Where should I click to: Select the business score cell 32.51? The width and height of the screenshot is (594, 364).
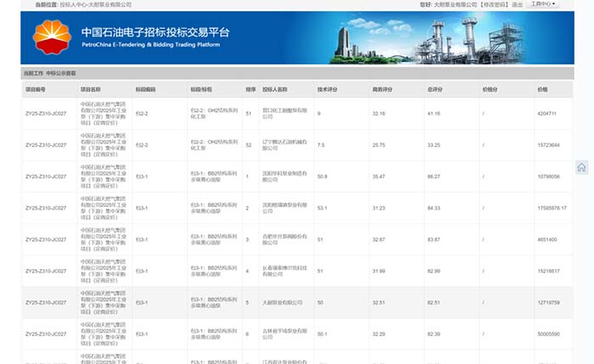pos(378,302)
